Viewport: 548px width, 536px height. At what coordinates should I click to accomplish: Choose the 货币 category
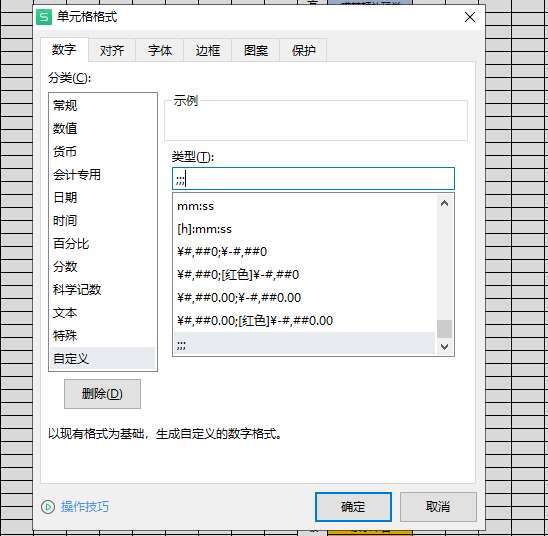click(x=103, y=151)
